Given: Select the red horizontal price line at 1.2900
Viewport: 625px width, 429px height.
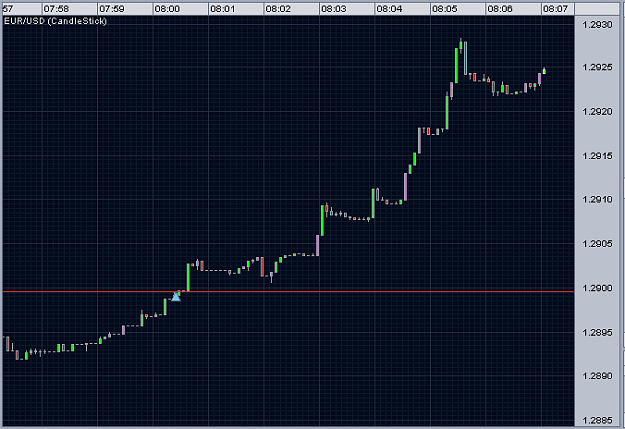Looking at the screenshot, I should 288,292.
